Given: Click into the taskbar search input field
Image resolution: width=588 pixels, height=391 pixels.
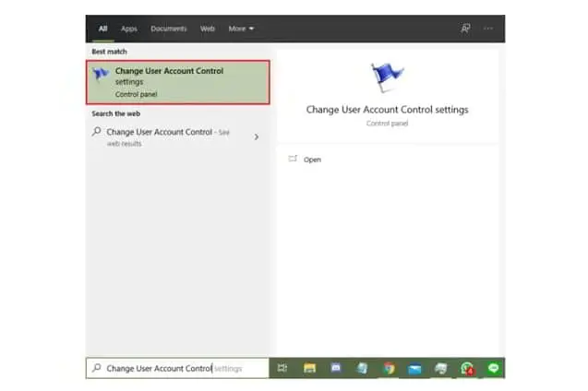Looking at the screenshot, I should [x=177, y=368].
